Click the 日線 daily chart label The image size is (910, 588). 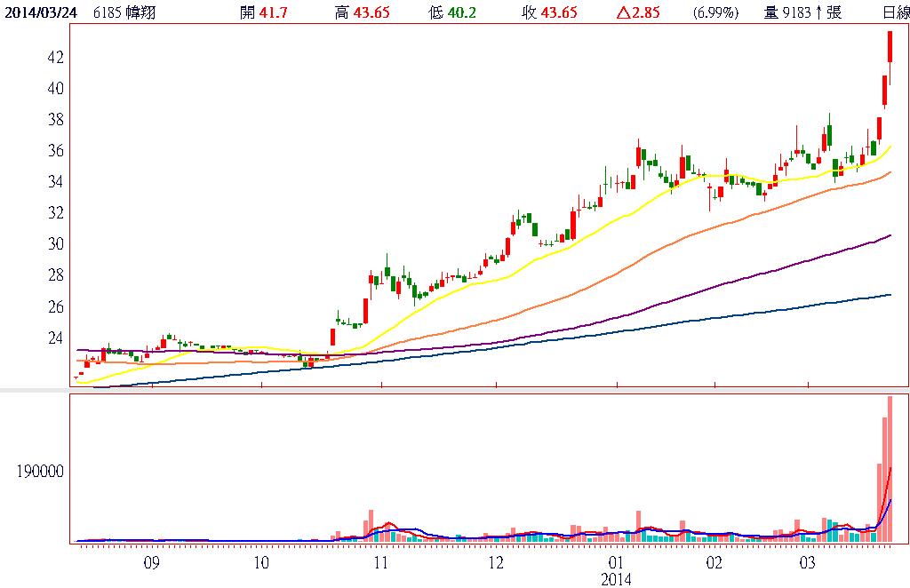895,12
